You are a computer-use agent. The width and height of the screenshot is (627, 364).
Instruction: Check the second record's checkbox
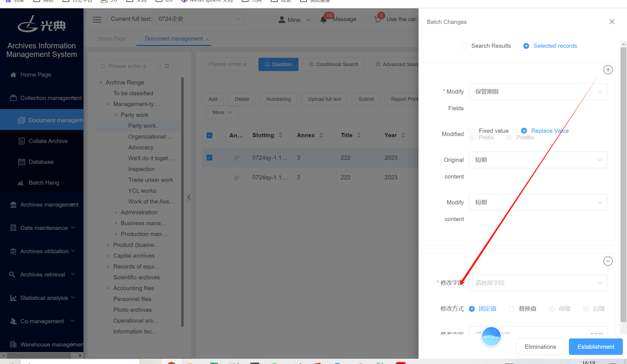click(210, 177)
